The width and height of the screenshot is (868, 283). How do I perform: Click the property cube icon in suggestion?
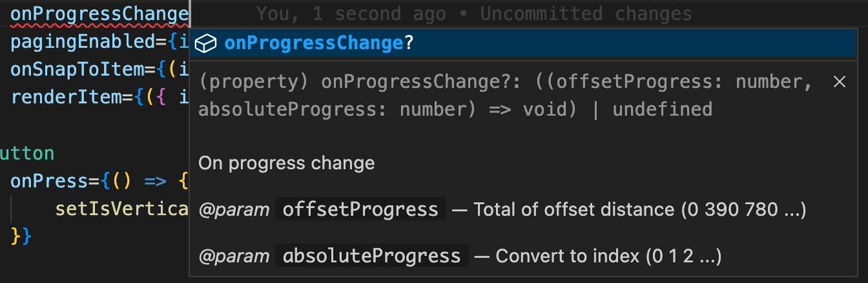tap(205, 44)
